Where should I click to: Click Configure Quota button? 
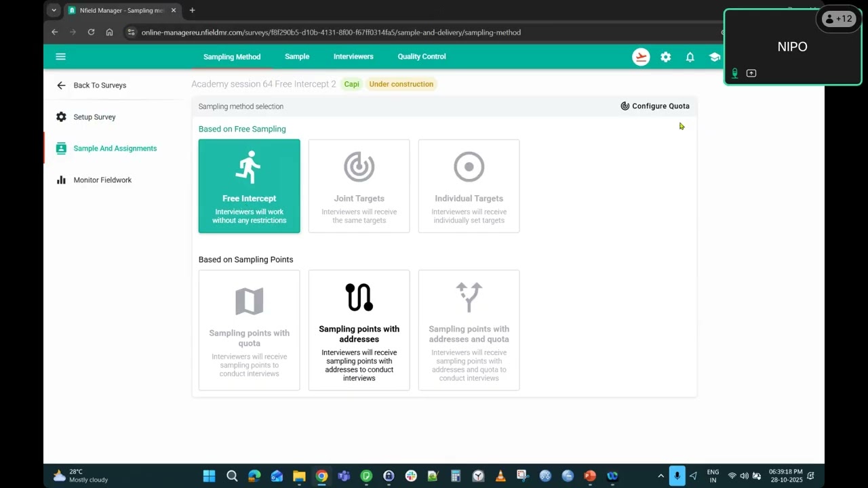pyautogui.click(x=654, y=106)
